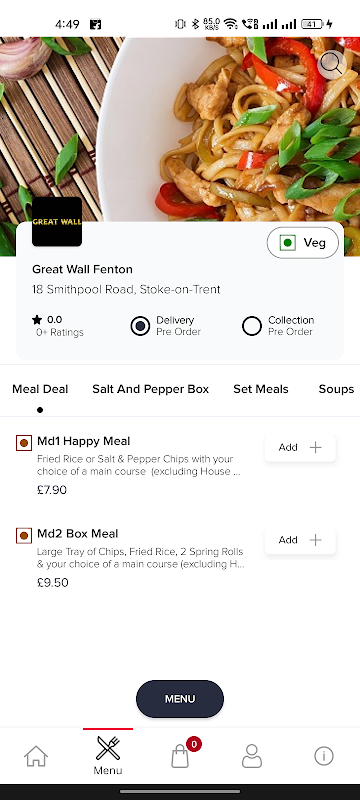This screenshot has height=800, width=360.
Task: Switch to the Set Meals tab
Action: (x=261, y=389)
